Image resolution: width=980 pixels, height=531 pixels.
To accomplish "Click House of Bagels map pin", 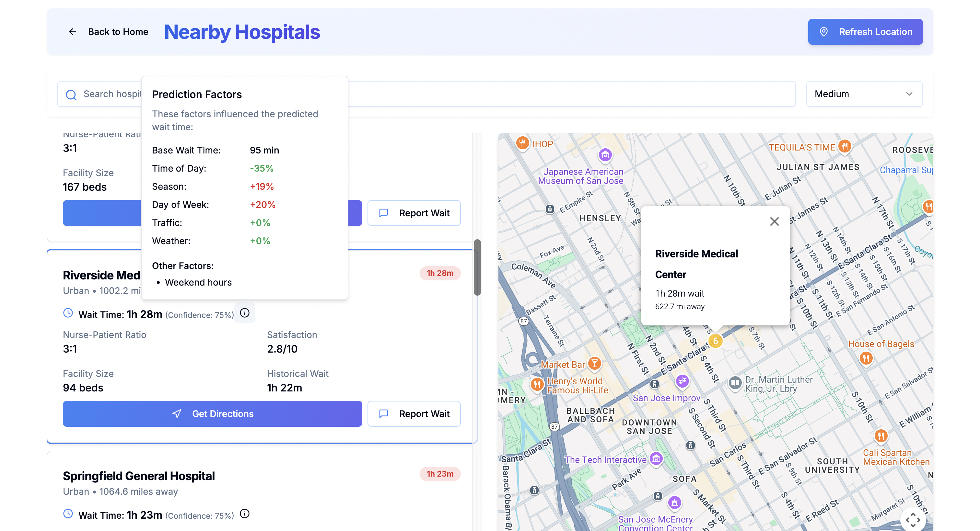I will click(866, 358).
